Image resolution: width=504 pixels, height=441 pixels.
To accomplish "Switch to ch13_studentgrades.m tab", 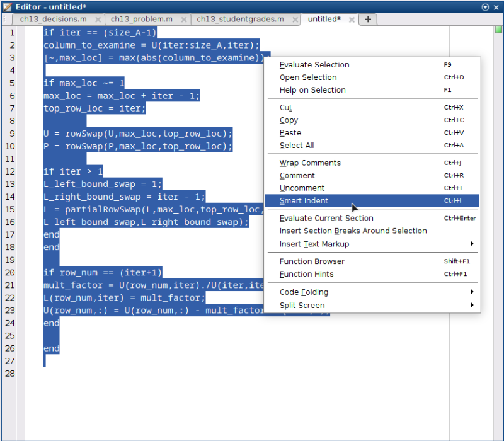I will pyautogui.click(x=240, y=20).
